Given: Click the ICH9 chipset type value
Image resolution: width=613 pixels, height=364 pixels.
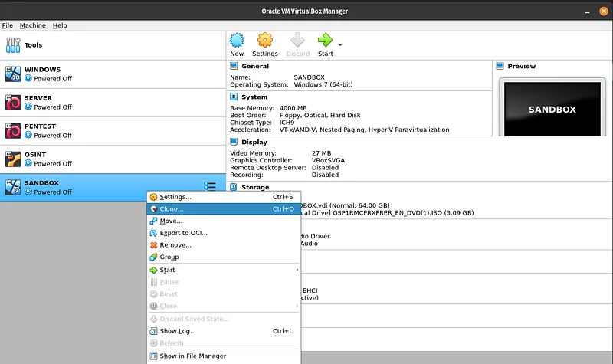Looking at the screenshot, I should click(287, 123).
